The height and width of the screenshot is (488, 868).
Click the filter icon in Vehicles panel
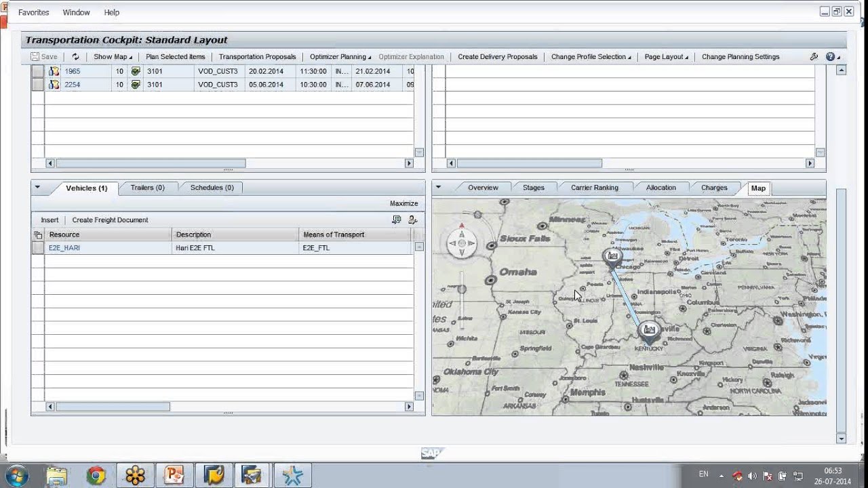pos(397,220)
